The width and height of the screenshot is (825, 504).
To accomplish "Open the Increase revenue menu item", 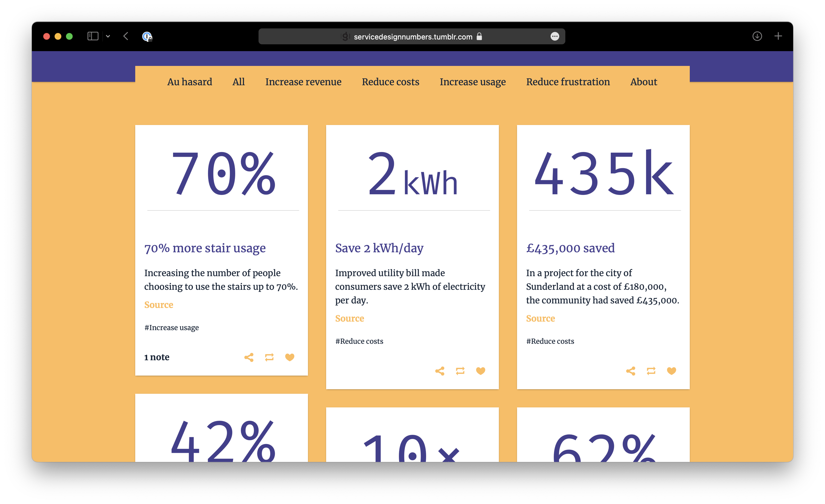I will [303, 82].
